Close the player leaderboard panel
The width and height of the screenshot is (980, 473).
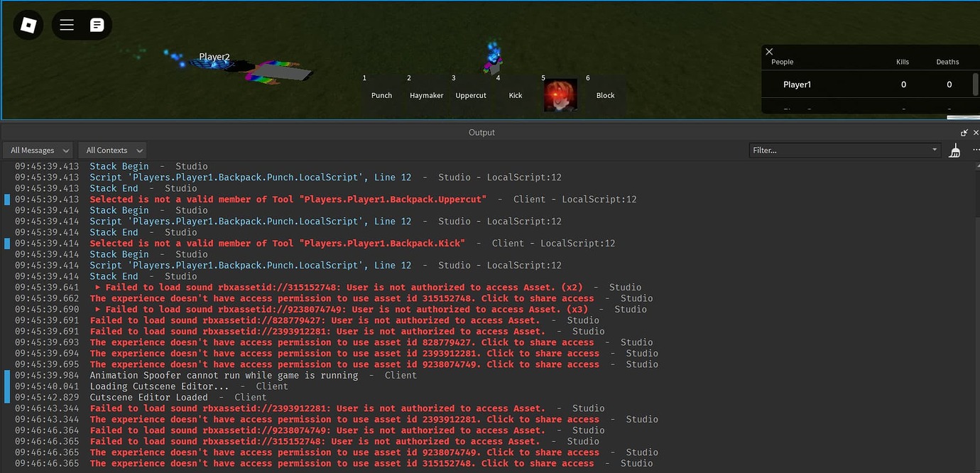coord(769,52)
